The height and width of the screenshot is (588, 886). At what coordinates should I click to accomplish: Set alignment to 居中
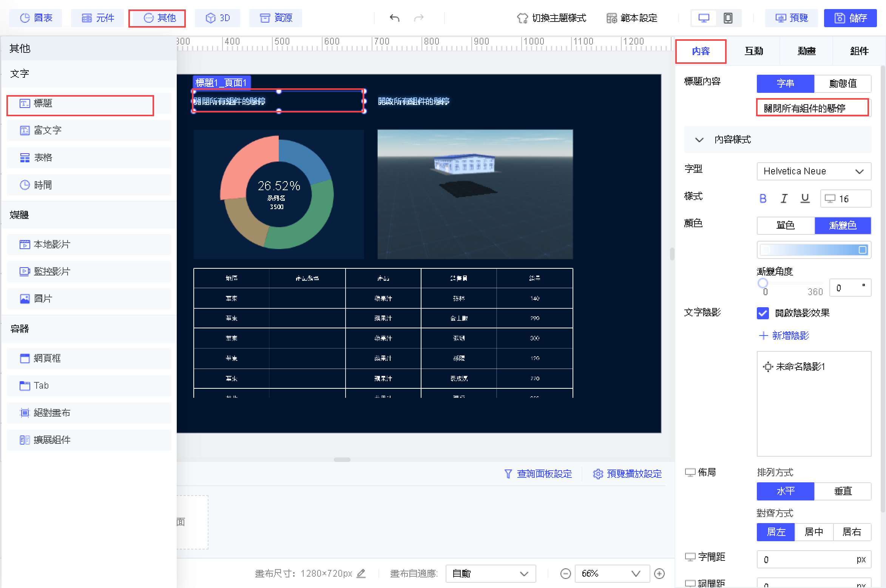click(814, 532)
